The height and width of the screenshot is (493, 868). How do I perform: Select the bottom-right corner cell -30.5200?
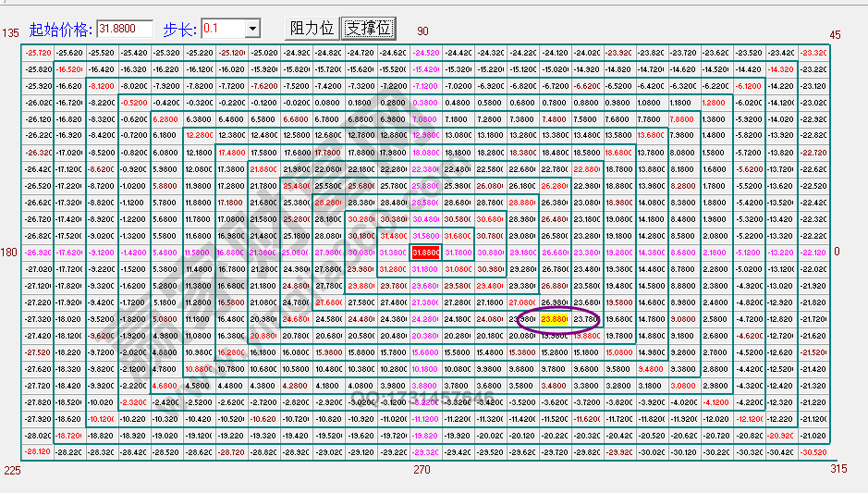(813, 452)
